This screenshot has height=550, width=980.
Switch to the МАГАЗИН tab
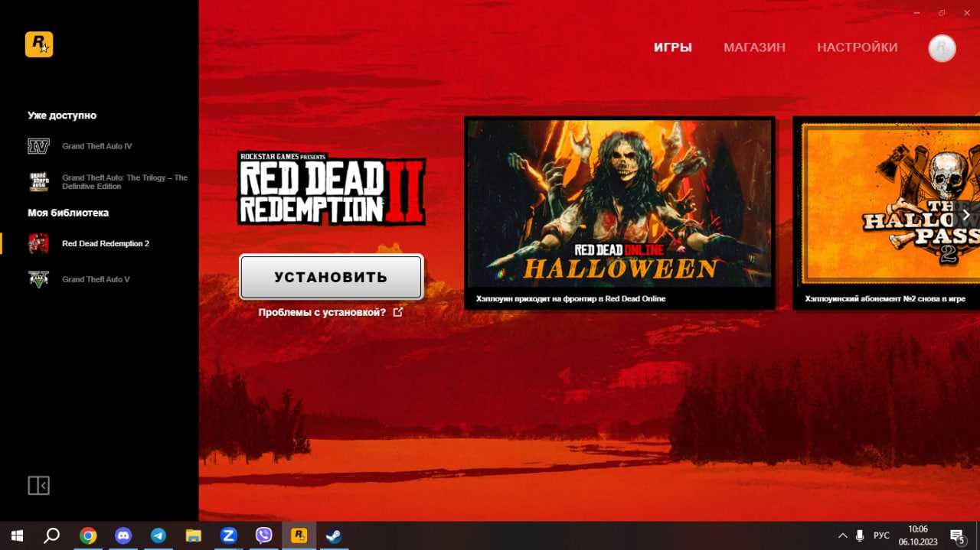755,47
